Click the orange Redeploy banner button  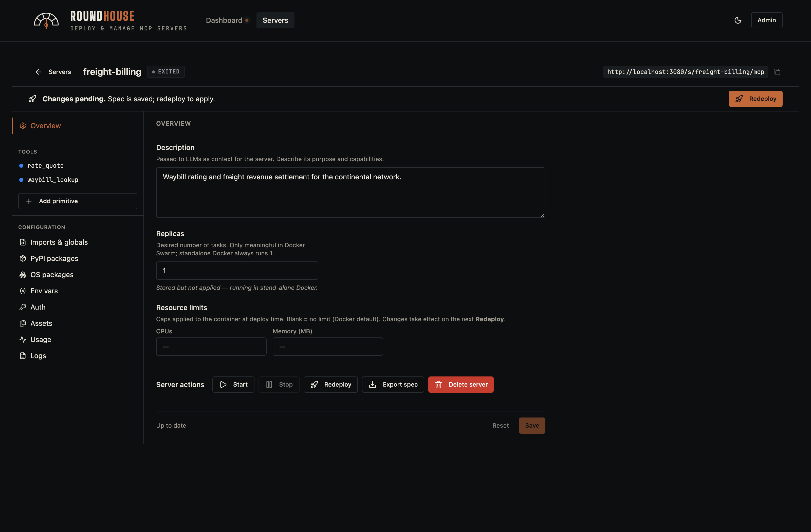[755, 99]
